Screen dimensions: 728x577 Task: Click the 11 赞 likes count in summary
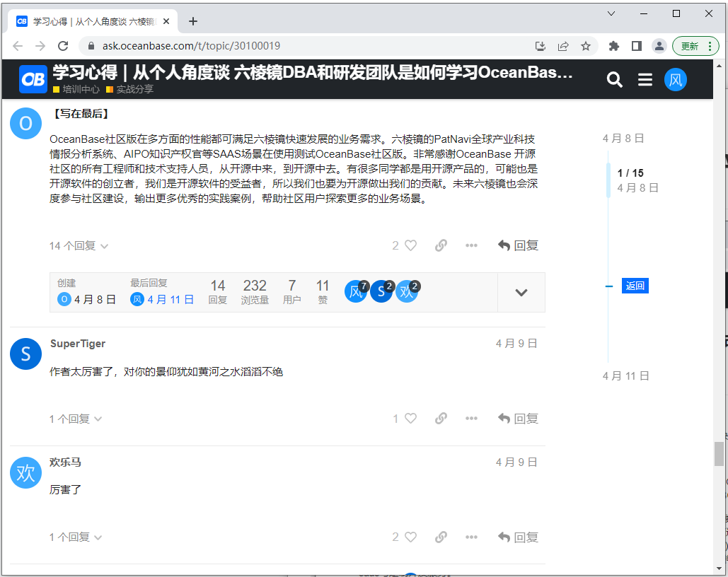323,291
